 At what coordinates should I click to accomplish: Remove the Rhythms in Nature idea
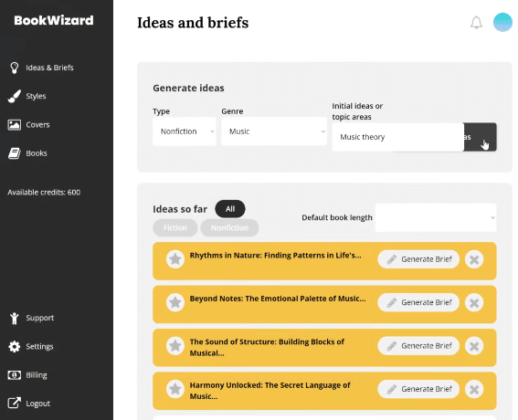click(474, 259)
